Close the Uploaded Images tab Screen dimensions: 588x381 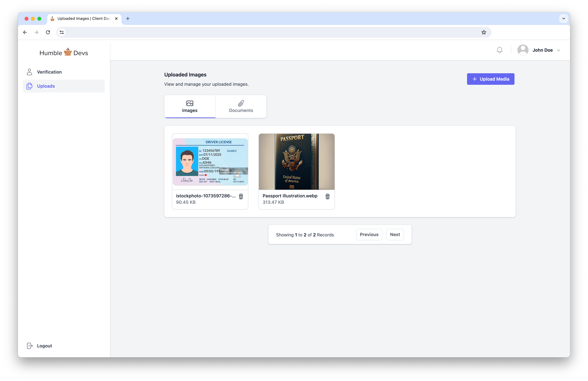[116, 19]
